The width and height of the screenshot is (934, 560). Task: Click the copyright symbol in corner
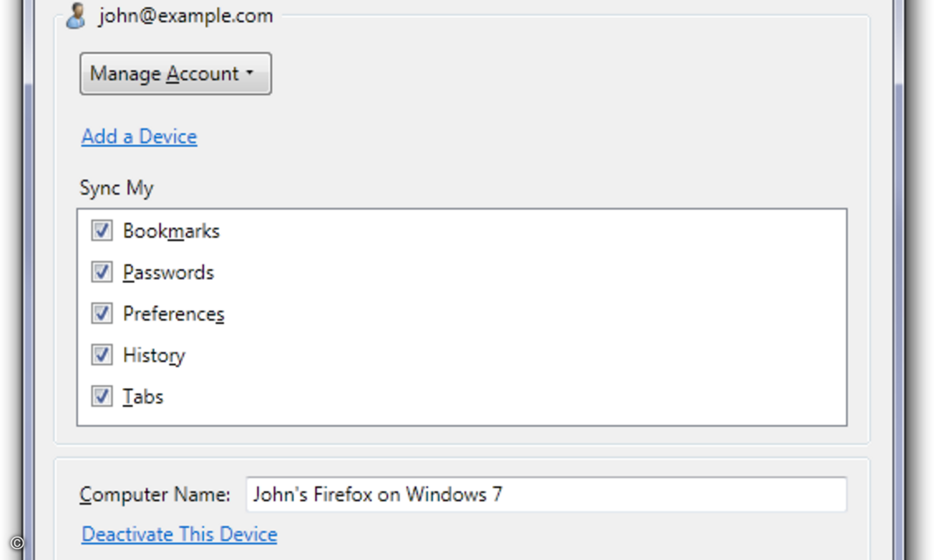17,543
